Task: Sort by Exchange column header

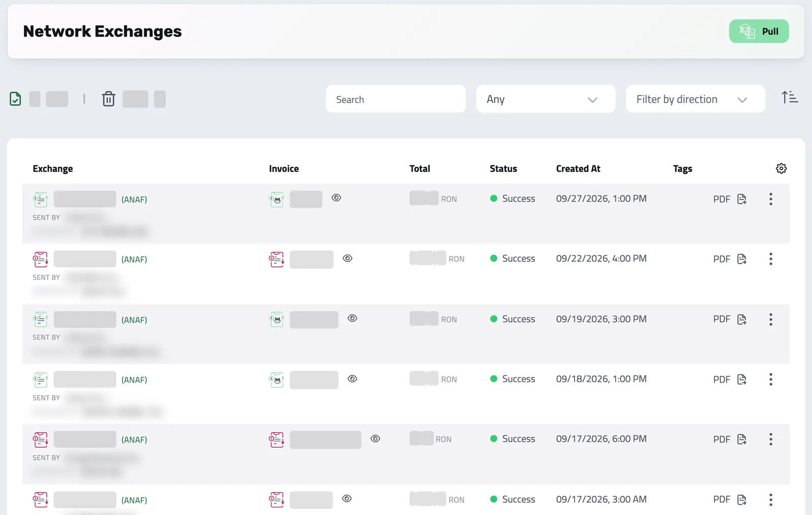Action: [53, 168]
